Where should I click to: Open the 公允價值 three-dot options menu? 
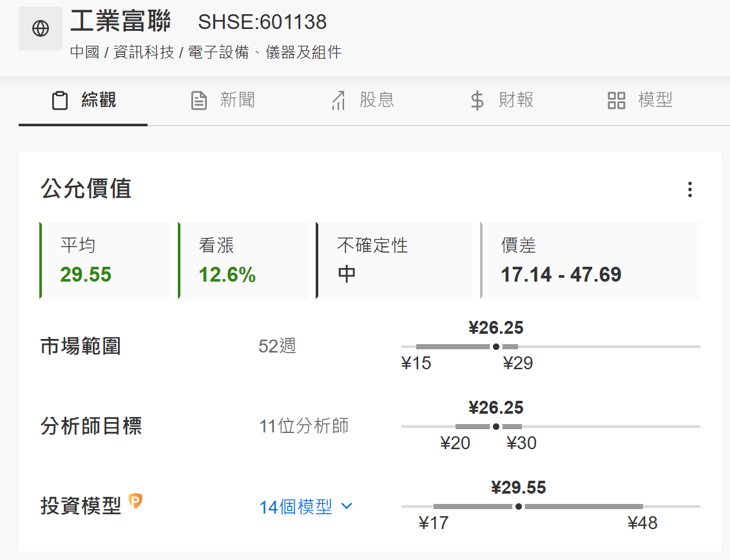point(690,189)
